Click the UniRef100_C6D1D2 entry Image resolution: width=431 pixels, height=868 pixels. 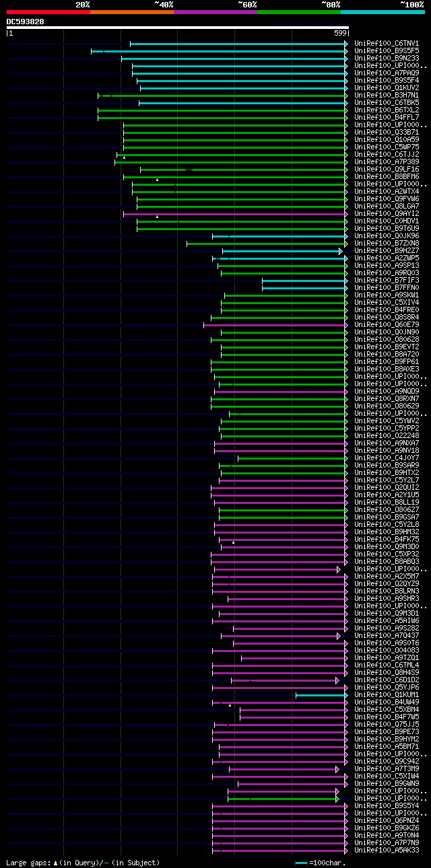[387, 680]
